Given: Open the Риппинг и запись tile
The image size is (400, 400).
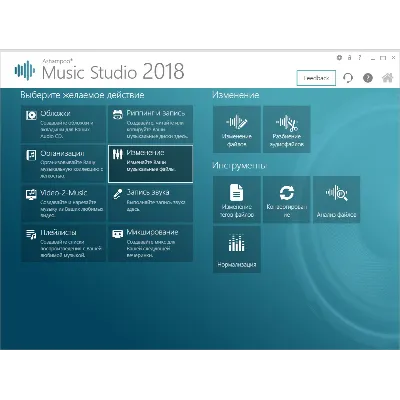Looking at the screenshot, I should coord(150,124).
